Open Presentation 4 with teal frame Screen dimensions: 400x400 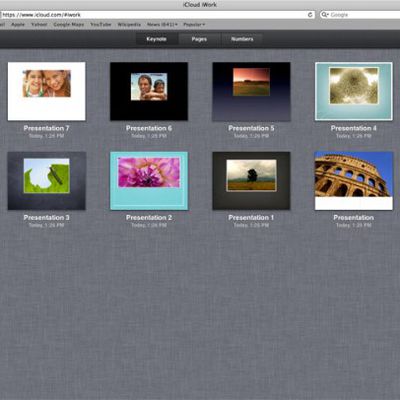click(x=354, y=91)
